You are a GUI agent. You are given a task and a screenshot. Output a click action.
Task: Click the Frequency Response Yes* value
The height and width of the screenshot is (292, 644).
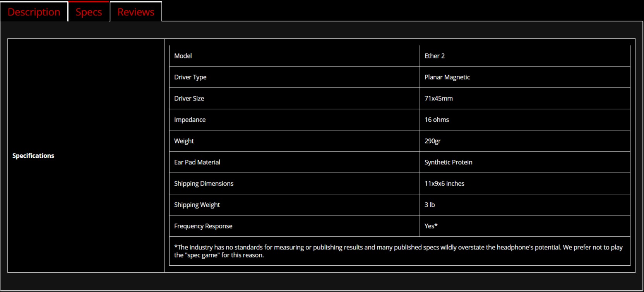tap(431, 226)
